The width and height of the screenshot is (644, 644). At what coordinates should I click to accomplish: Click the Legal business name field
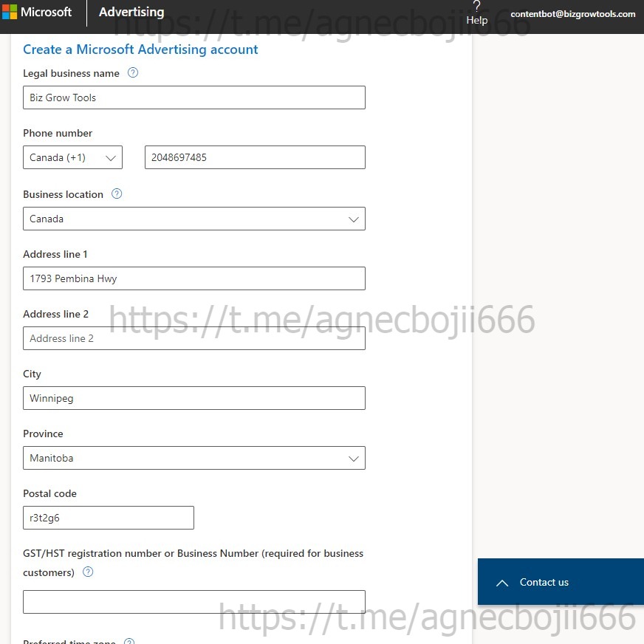(193, 97)
